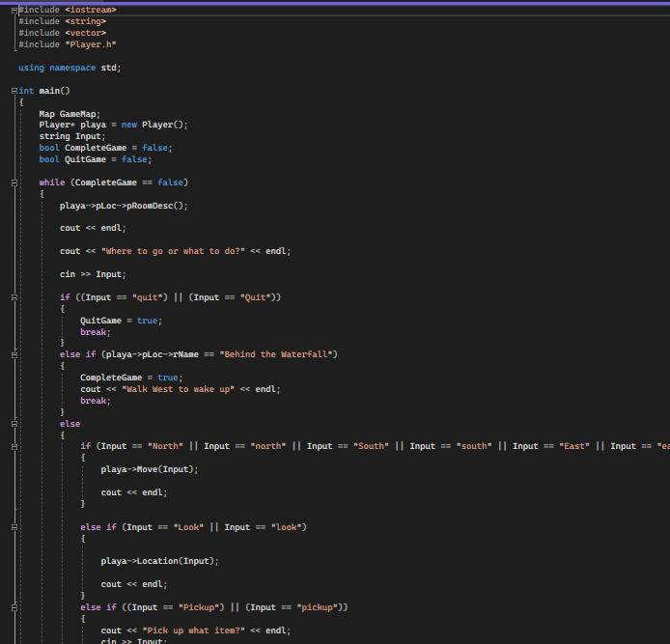Collapse the if Input == "quit" block
670x644 pixels.
14,297
